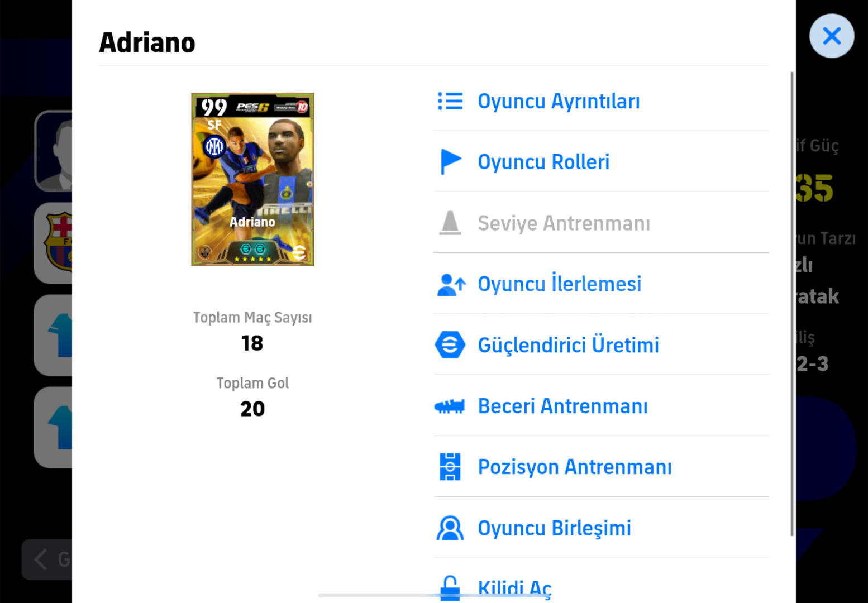Image resolution: width=868 pixels, height=603 pixels.
Task: Click the vertical scrollbar of the menu list
Action: tap(791, 304)
